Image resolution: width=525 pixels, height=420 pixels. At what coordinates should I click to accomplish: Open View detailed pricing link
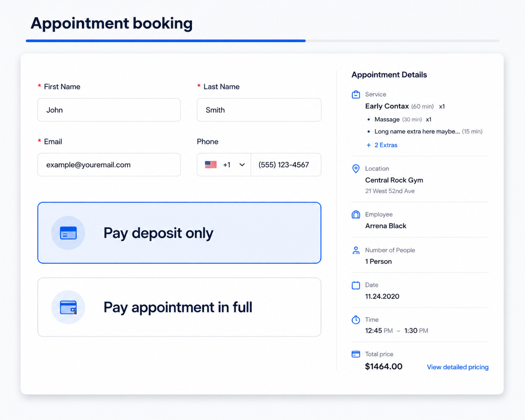pos(458,367)
